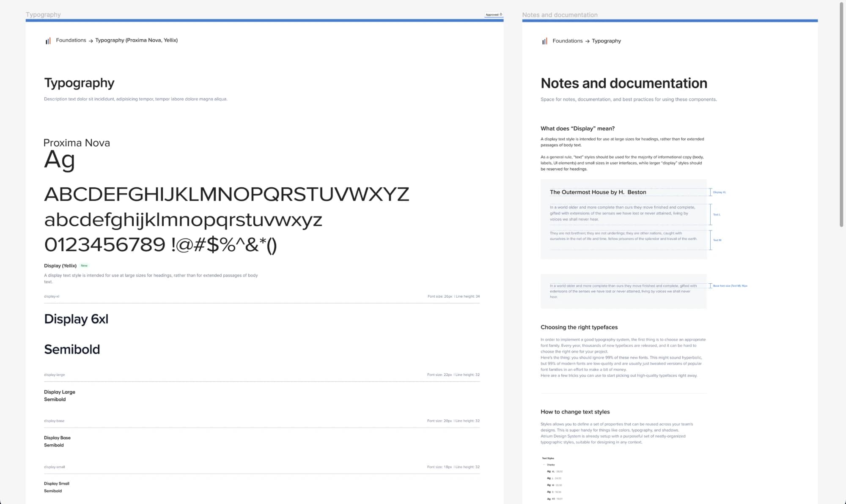846x504 pixels.
Task: Click the "display-large" token label
Action: coord(55,375)
